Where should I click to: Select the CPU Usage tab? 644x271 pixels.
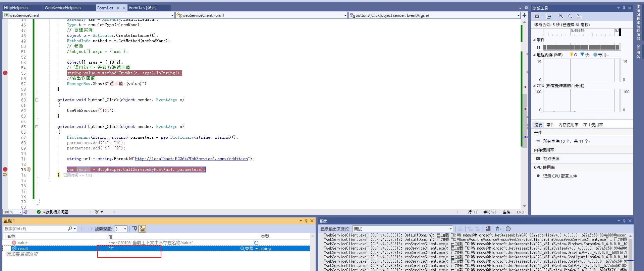click(593, 125)
